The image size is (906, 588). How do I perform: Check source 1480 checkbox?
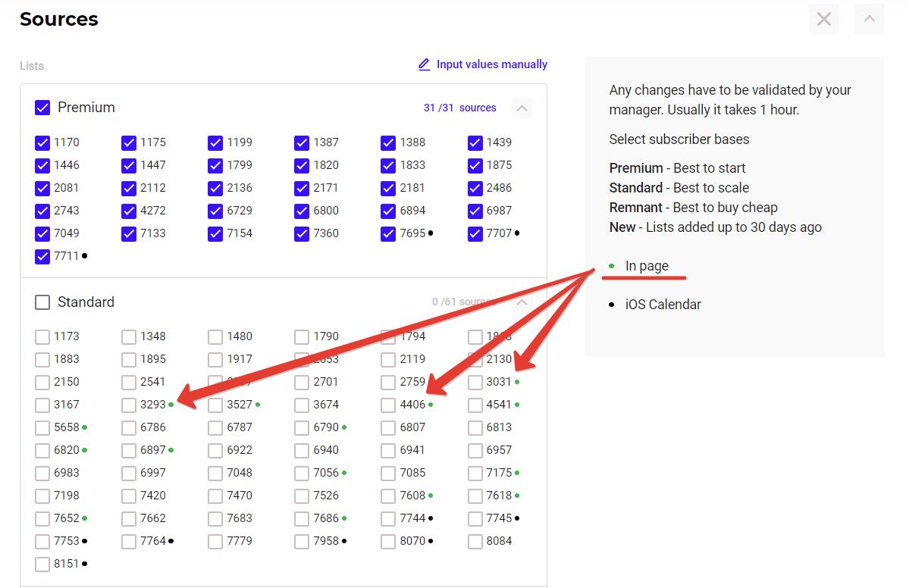coord(215,336)
